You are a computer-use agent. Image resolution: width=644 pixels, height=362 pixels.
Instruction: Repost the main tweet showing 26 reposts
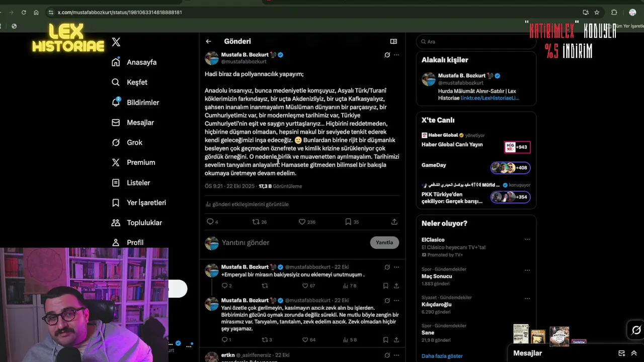256,222
